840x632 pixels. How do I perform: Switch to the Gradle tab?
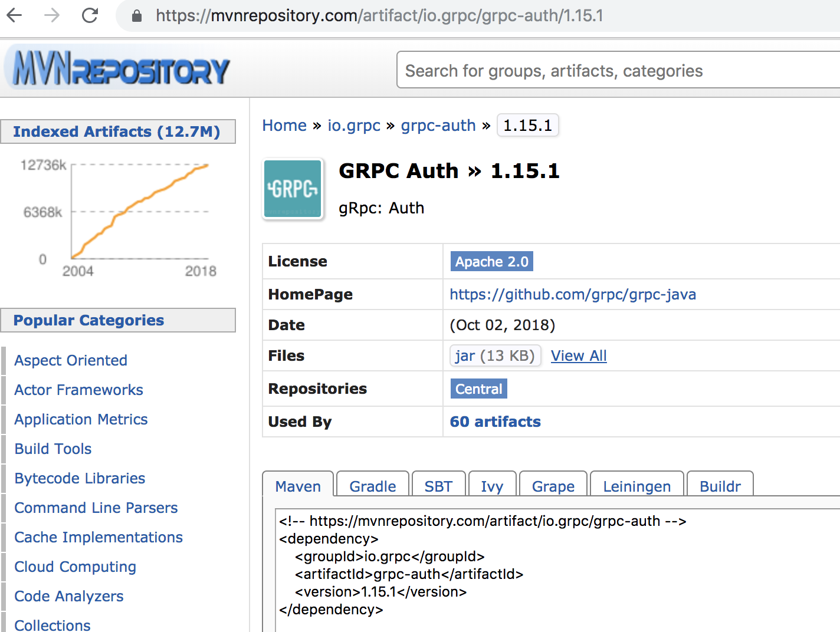372,486
